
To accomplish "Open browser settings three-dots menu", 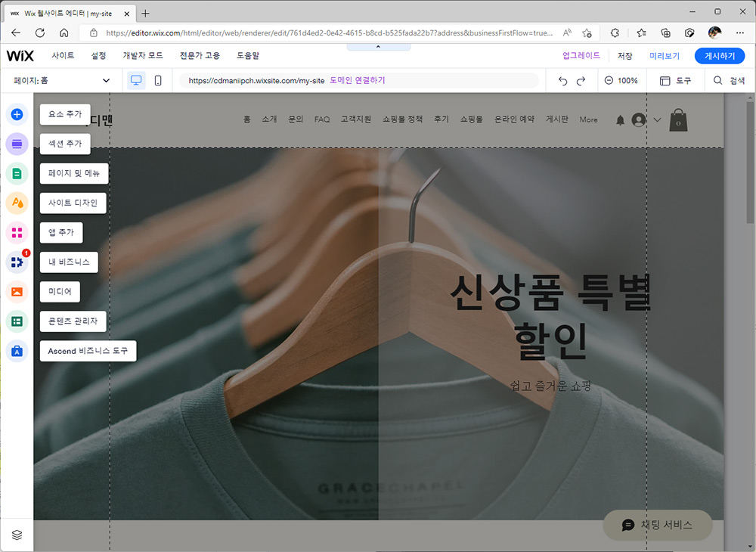I will coord(739,33).
